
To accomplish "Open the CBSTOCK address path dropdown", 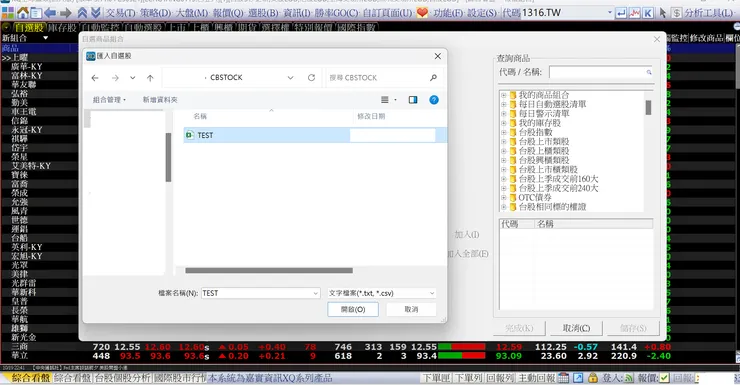I will (290, 78).
